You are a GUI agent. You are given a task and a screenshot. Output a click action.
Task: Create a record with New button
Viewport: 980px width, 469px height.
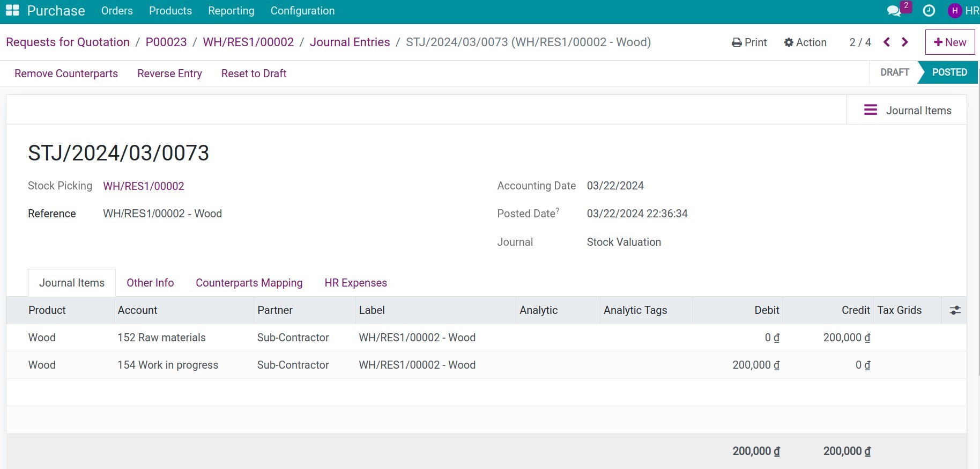950,42
